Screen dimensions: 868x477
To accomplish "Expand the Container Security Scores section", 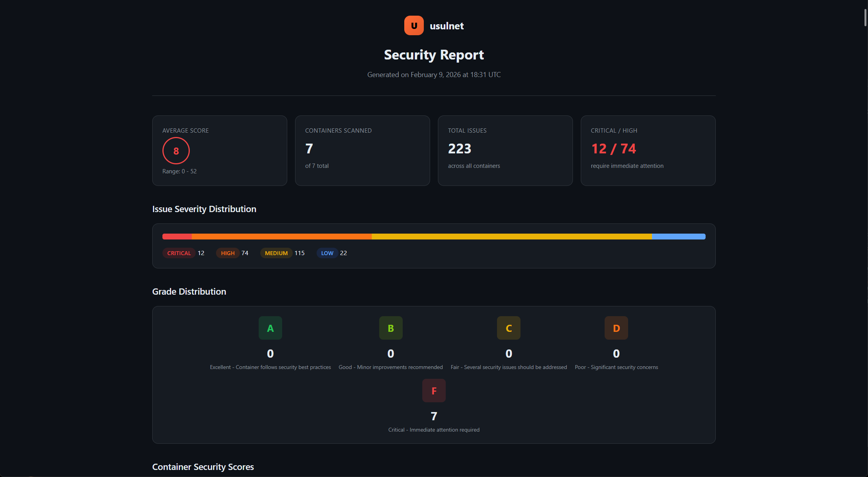I will coord(203,466).
